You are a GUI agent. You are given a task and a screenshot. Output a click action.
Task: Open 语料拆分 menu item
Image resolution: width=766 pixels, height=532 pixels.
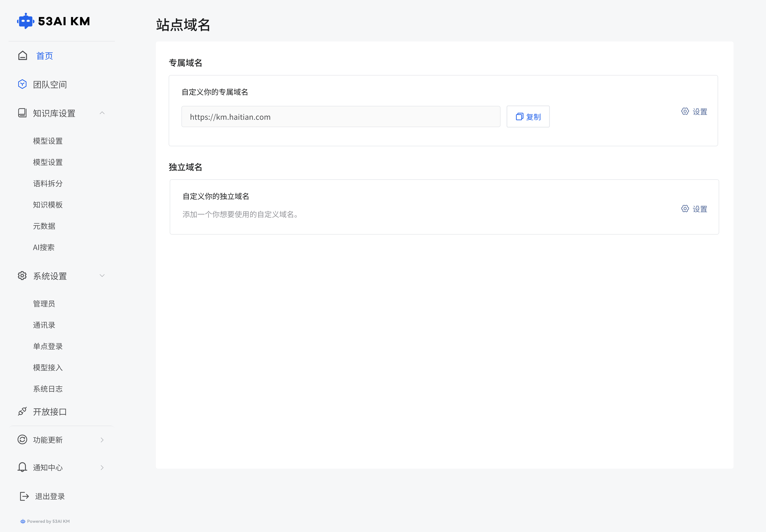click(48, 183)
